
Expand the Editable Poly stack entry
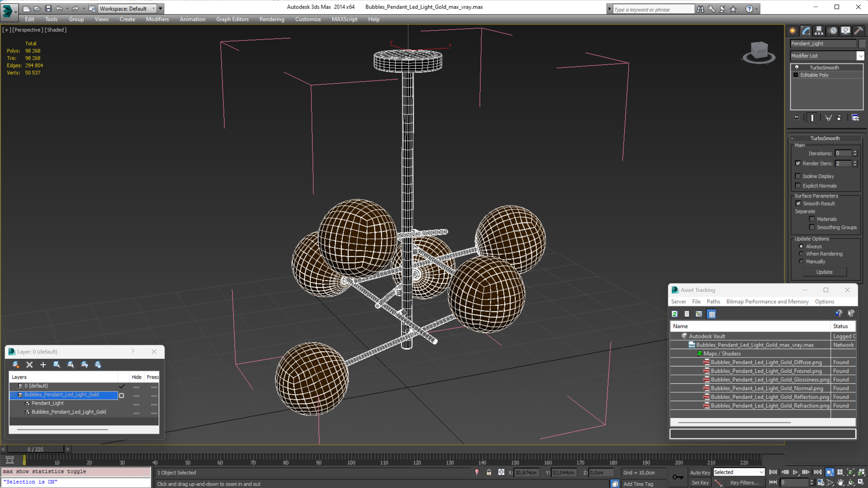(796, 75)
